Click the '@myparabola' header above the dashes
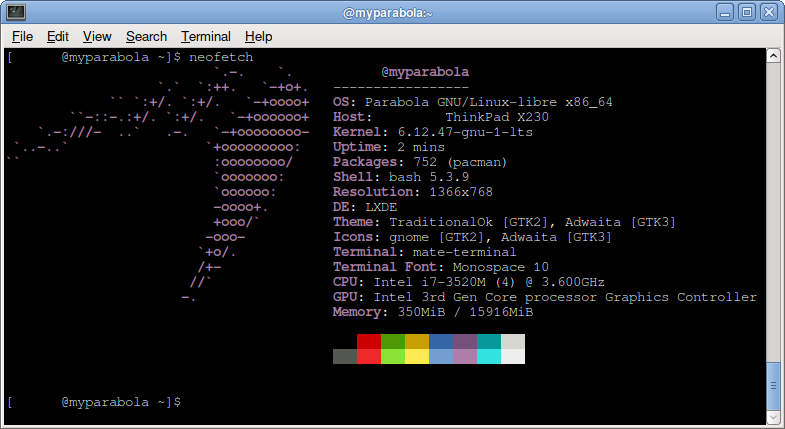 (x=425, y=72)
